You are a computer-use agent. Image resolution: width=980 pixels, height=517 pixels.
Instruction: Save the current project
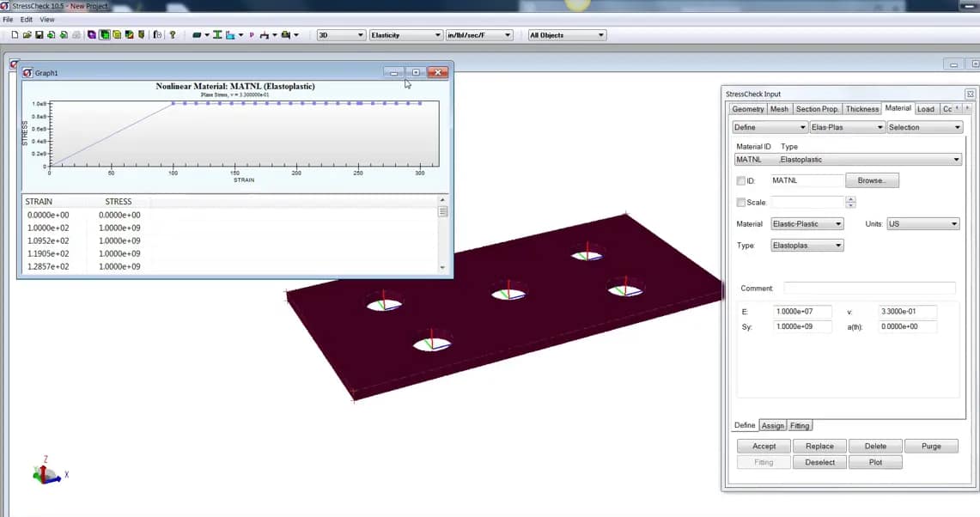click(39, 34)
